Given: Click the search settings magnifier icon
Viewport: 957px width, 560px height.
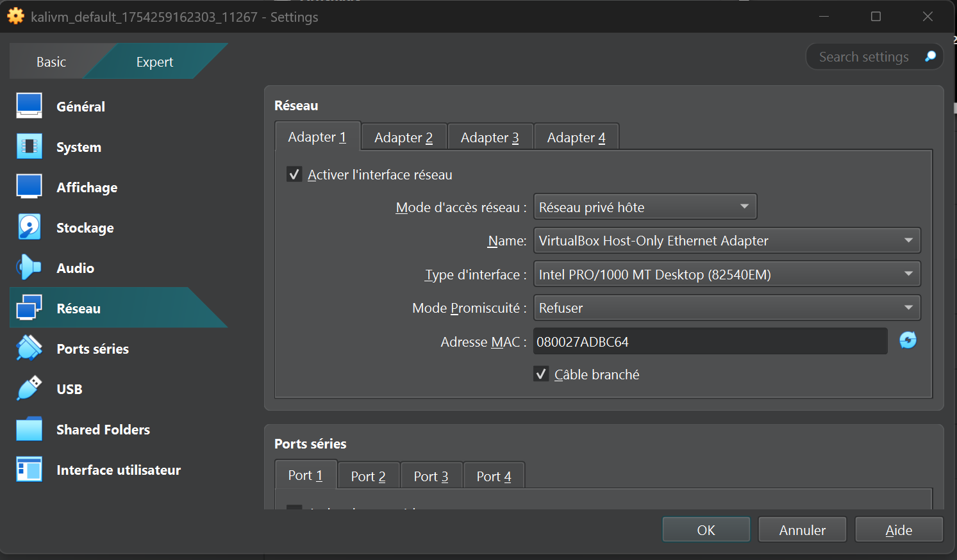Looking at the screenshot, I should pyautogui.click(x=930, y=57).
